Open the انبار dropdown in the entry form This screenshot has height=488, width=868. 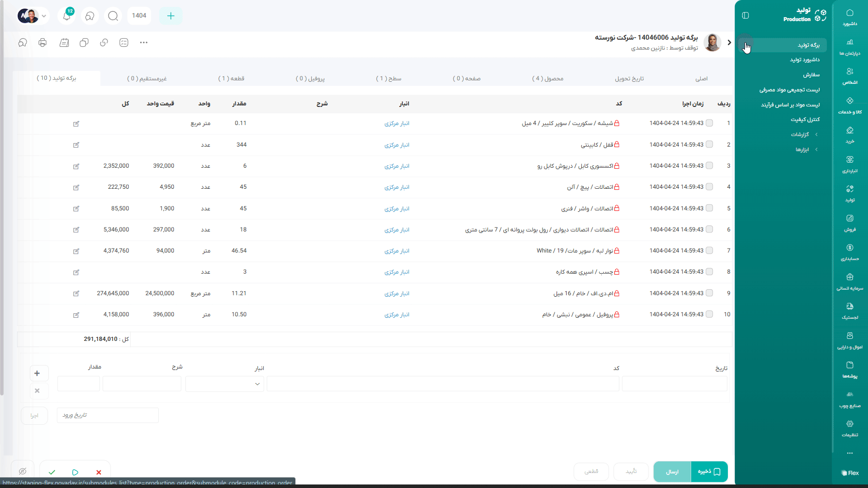pyautogui.click(x=225, y=384)
